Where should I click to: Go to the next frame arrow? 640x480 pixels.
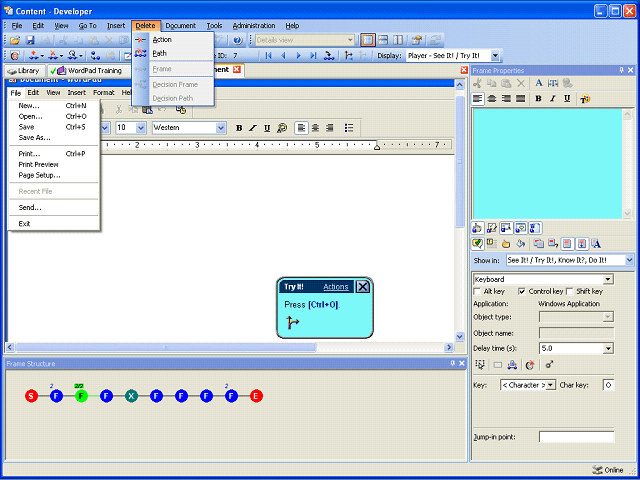click(298, 56)
